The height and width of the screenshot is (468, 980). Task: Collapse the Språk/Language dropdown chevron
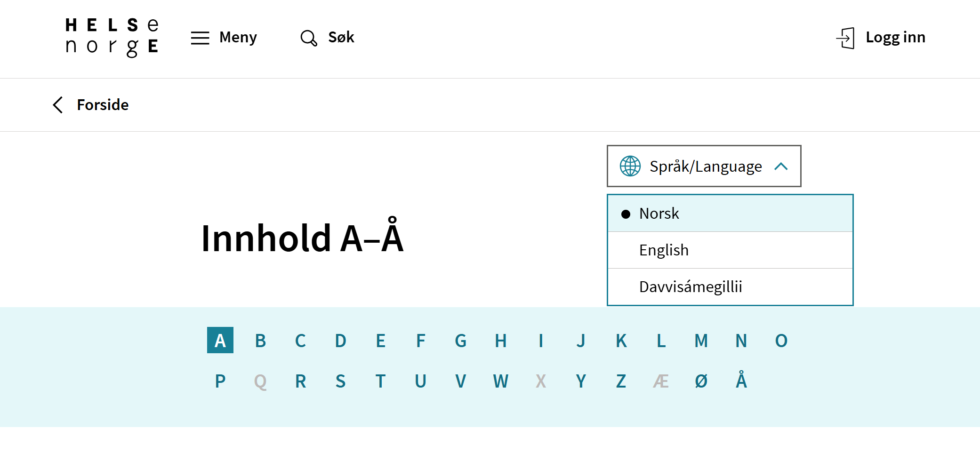click(x=781, y=167)
